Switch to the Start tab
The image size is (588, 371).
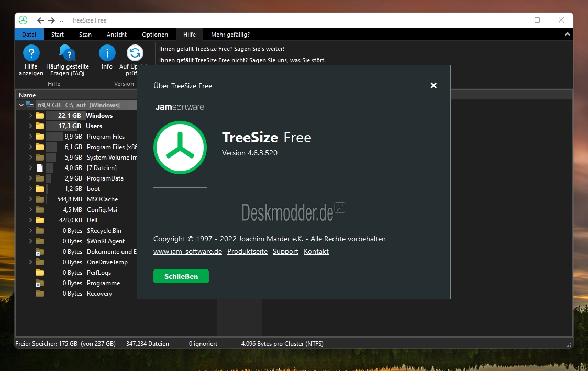click(58, 35)
